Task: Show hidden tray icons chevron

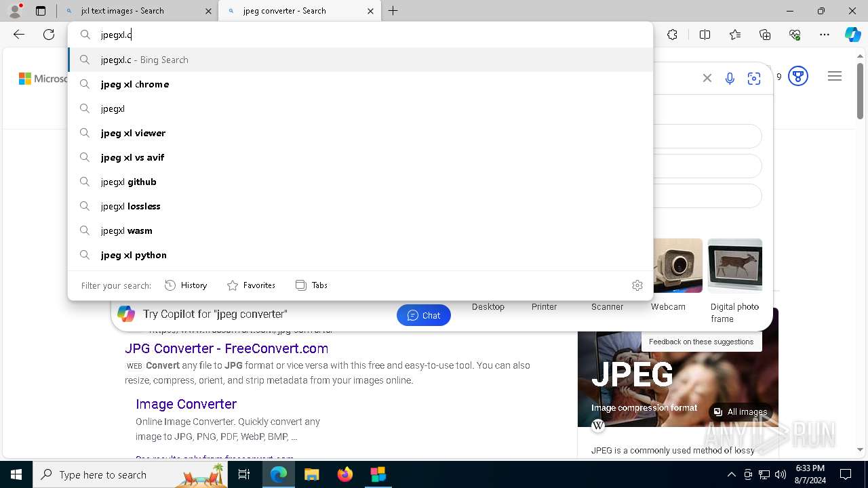Action: (731, 474)
